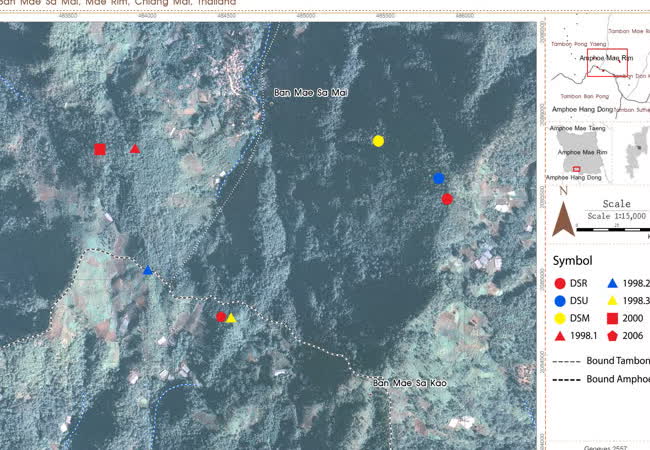Viewport: 650px width, 450px height.
Task: Select the blue triangle marker on the dashed boundary
Action: coord(148,270)
